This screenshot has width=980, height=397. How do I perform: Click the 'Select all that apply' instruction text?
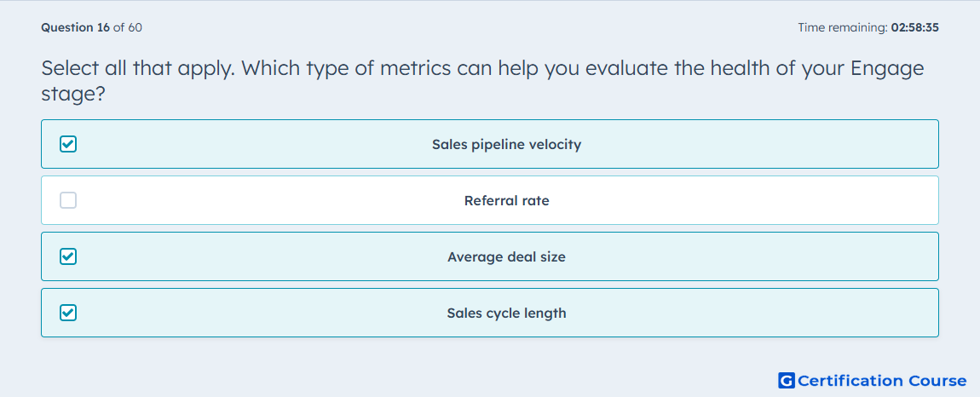click(x=139, y=69)
